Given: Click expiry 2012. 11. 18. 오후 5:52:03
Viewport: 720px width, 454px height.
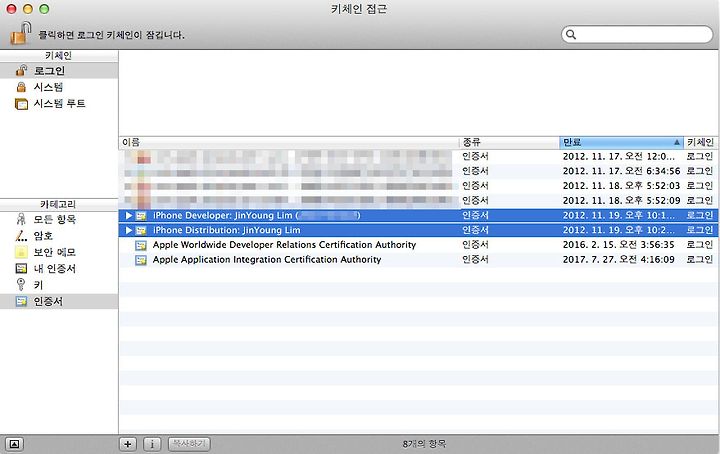Looking at the screenshot, I should [x=621, y=185].
